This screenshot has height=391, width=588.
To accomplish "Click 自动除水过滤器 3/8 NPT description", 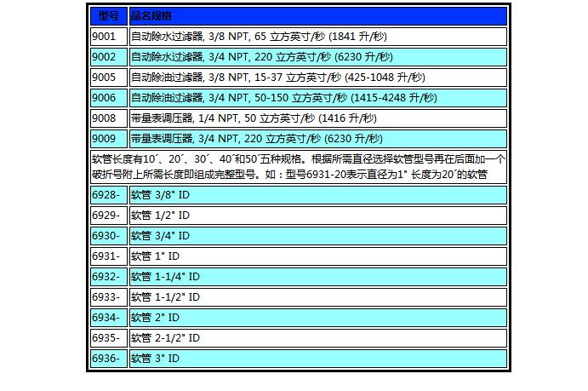I will (x=318, y=37).
